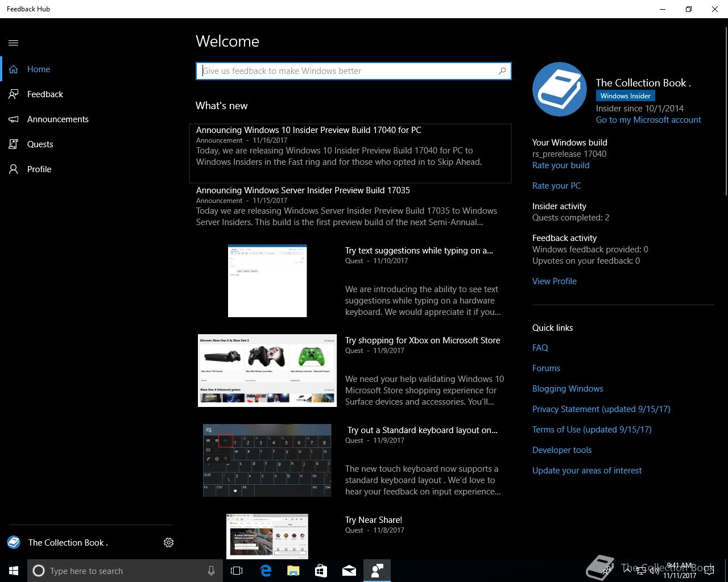Click Update your areas of interest
This screenshot has height=582, width=728.
pyautogui.click(x=587, y=471)
